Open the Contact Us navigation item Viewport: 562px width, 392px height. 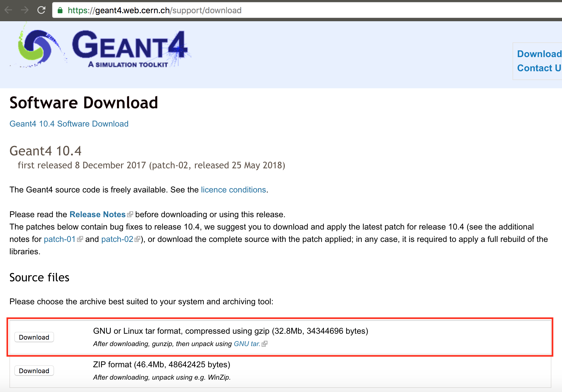(539, 68)
